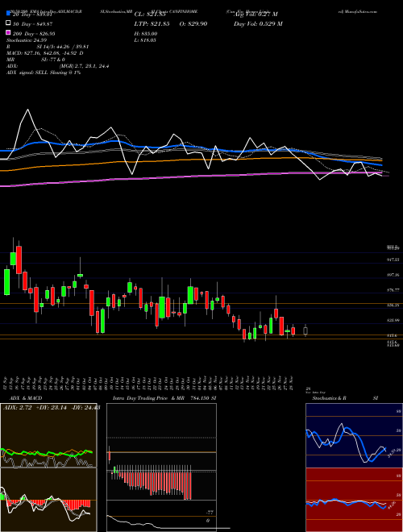This screenshot has height=532, width=403.
Task: Click the Stochastics: 24.59 reading
Action: click(27, 40)
